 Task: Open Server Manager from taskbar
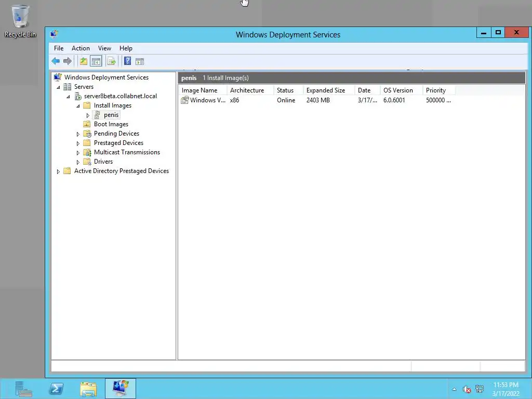point(24,389)
